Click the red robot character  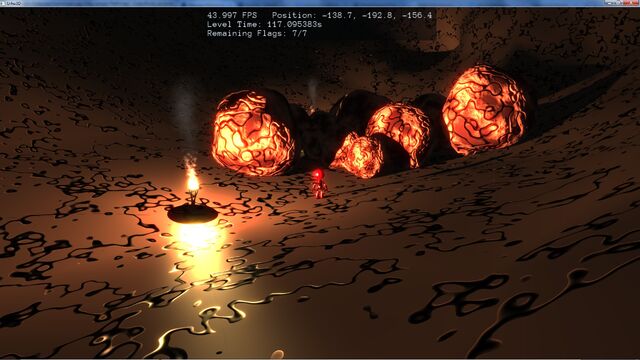click(x=318, y=184)
